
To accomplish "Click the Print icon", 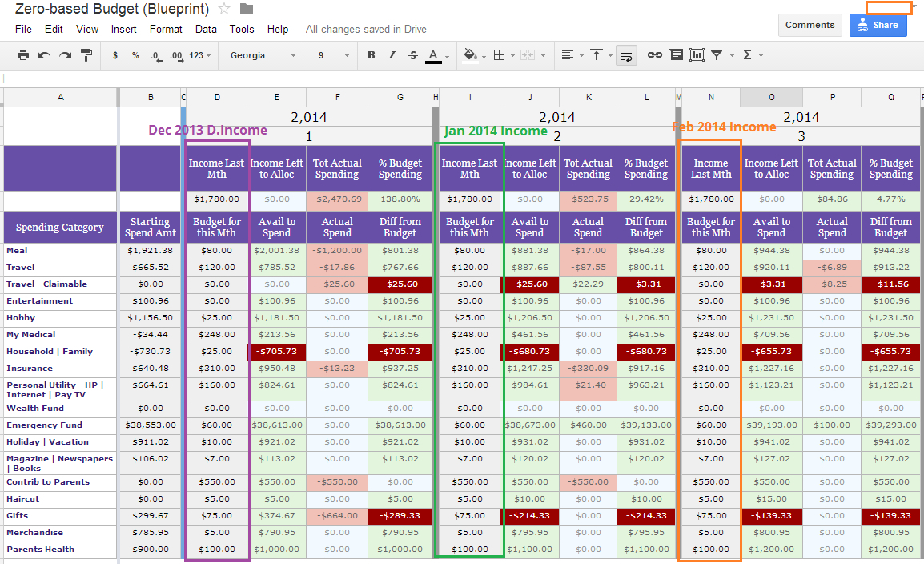I will coord(23,55).
